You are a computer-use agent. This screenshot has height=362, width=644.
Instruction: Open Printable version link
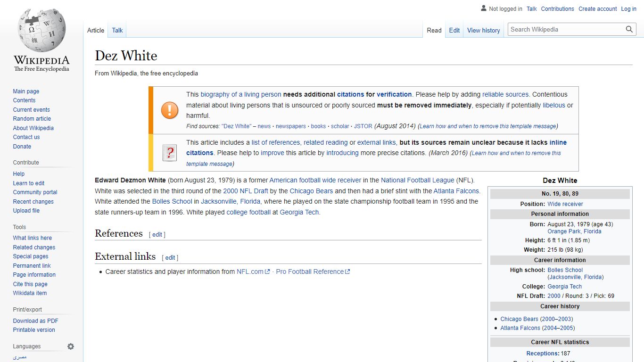point(34,330)
